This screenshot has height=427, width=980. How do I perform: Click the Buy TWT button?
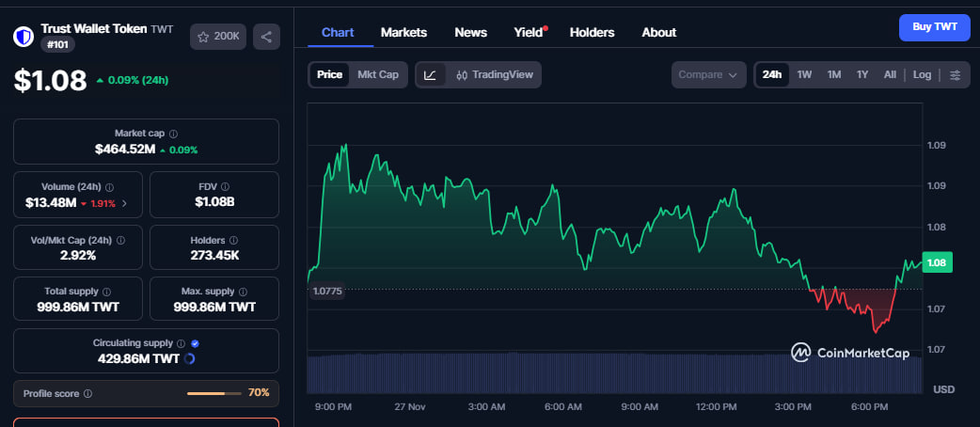pyautogui.click(x=933, y=27)
